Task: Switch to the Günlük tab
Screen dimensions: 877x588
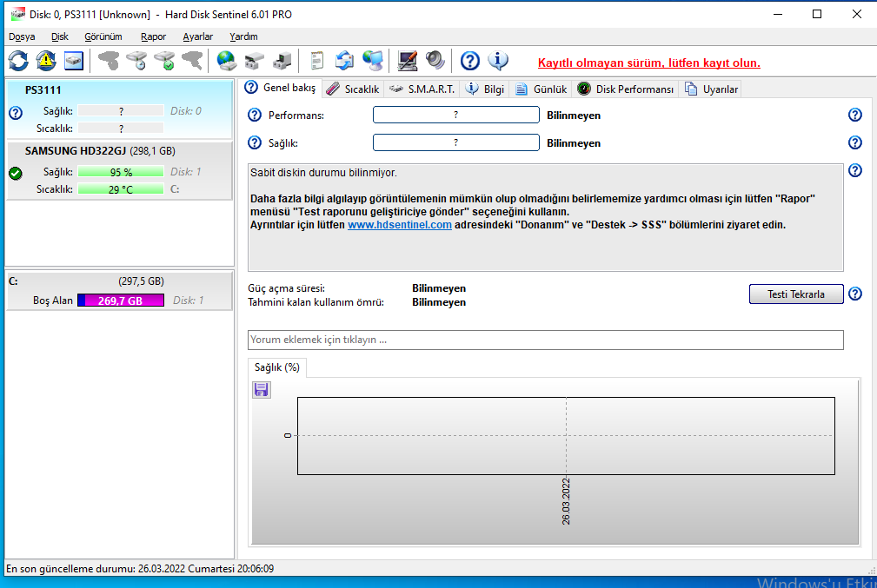Action: (x=541, y=89)
